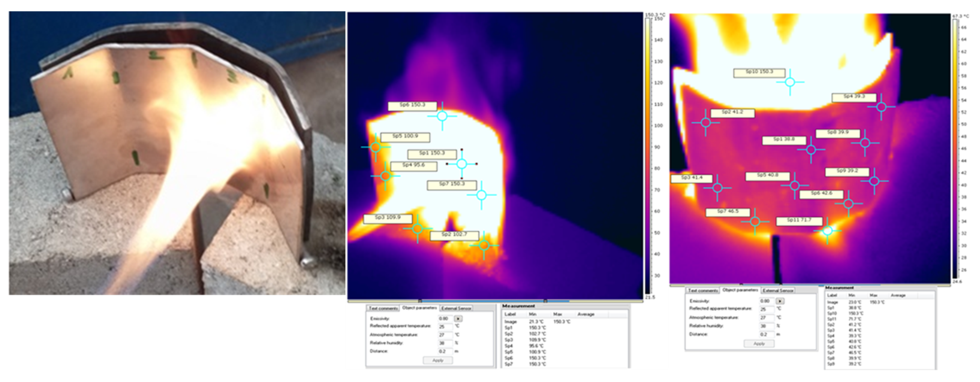Select Object parameters tab in left panel
980x382 pixels.
(x=420, y=308)
